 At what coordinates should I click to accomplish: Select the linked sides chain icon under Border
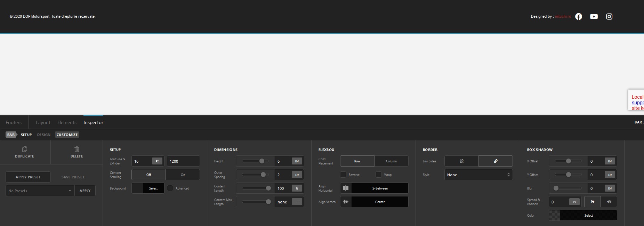coord(496,161)
